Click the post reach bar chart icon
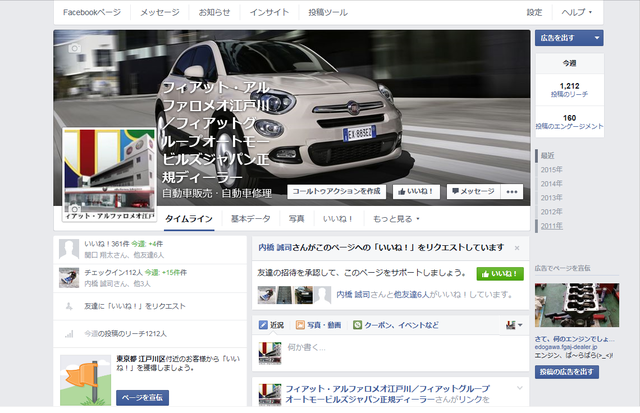The width and height of the screenshot is (640, 413). click(69, 334)
